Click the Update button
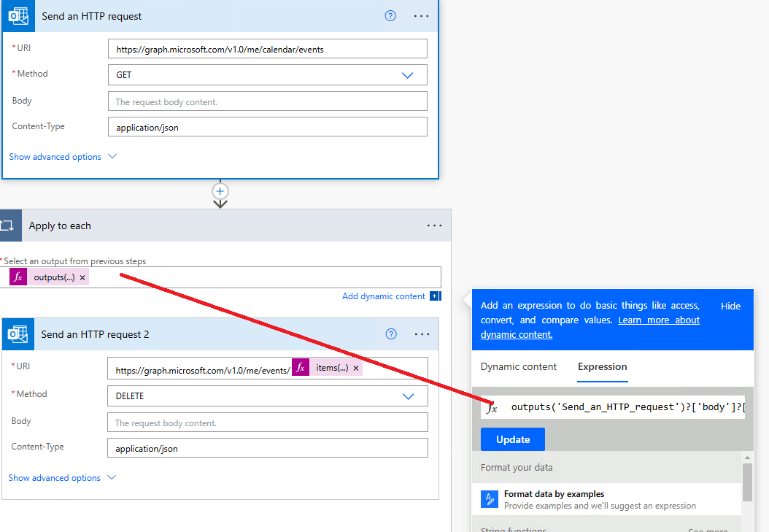This screenshot has width=769, height=532. click(x=512, y=439)
